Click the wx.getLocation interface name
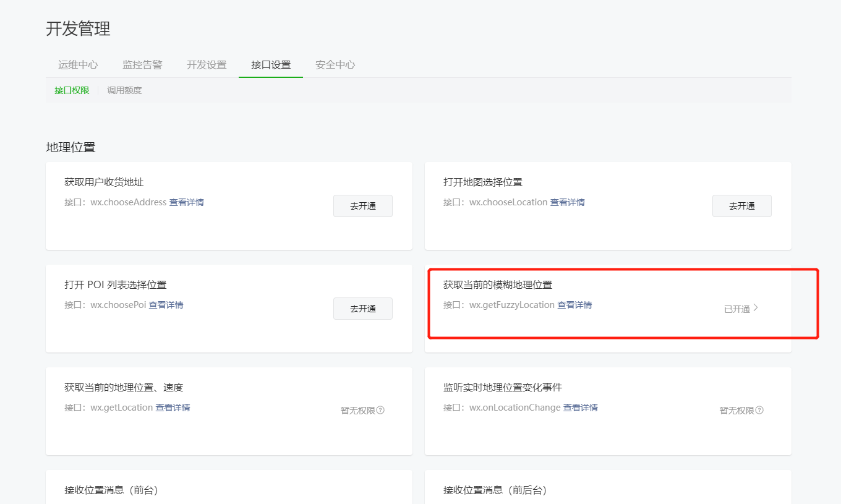 (122, 408)
